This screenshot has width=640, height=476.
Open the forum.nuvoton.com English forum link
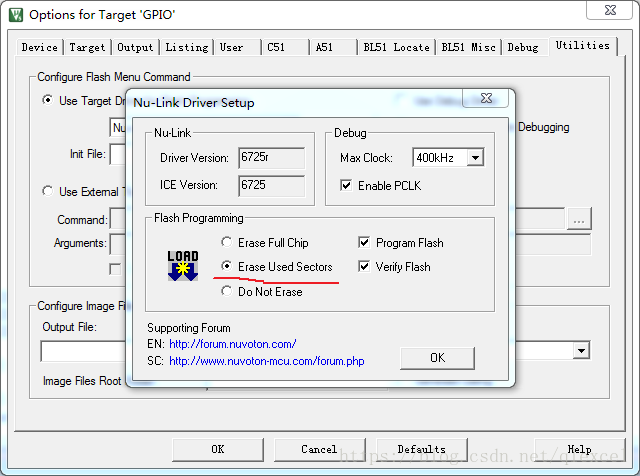point(233,344)
